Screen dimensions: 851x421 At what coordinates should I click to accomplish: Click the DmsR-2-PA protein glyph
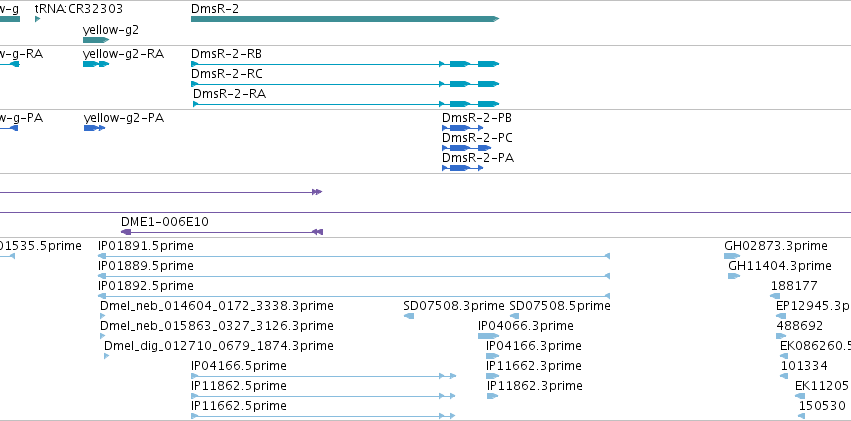462,168
